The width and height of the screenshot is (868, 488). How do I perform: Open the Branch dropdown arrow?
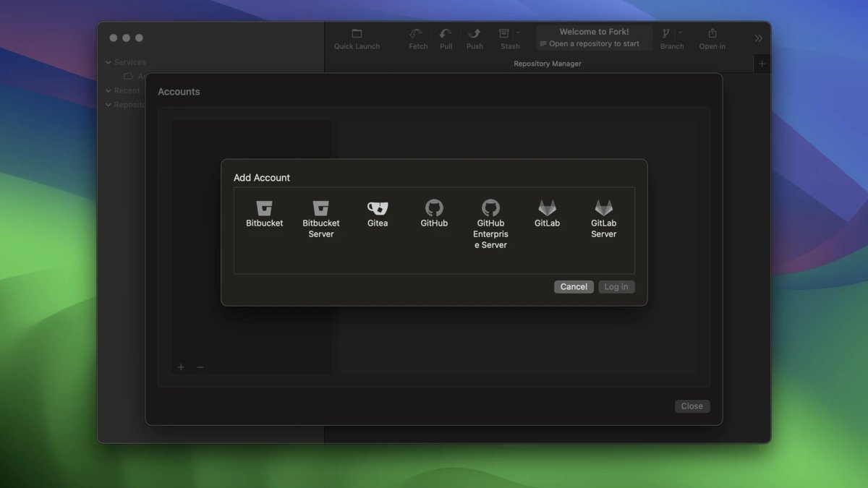pos(680,33)
